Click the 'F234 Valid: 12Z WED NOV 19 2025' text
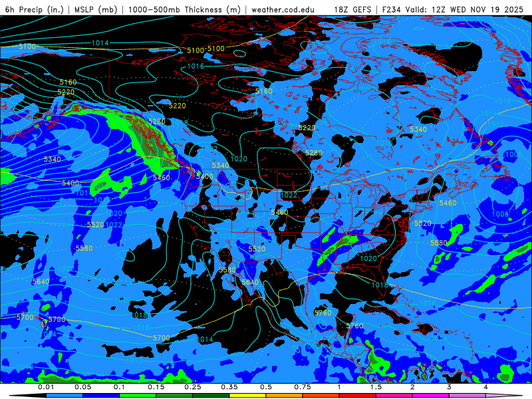532x399 pixels. (453, 9)
